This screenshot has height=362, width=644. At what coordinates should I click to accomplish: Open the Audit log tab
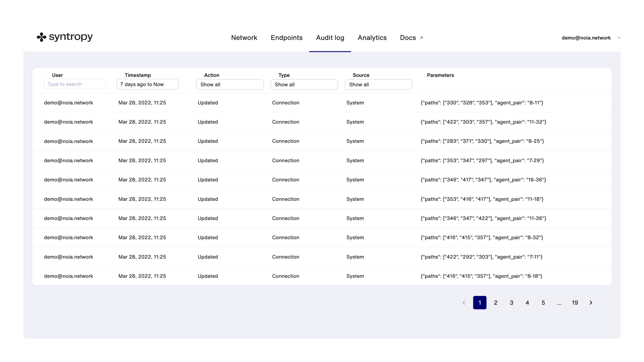coord(330,38)
